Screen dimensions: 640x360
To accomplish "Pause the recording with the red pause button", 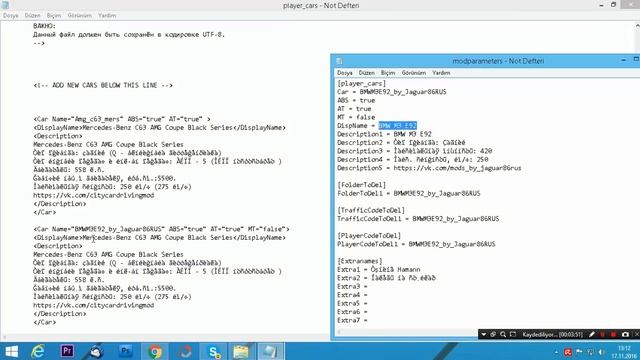I will pyautogui.click(x=602, y=334).
